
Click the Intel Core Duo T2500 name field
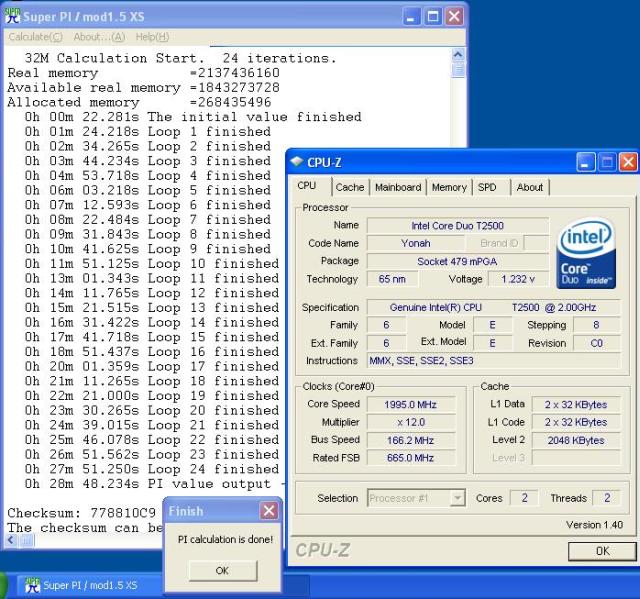pos(457,226)
